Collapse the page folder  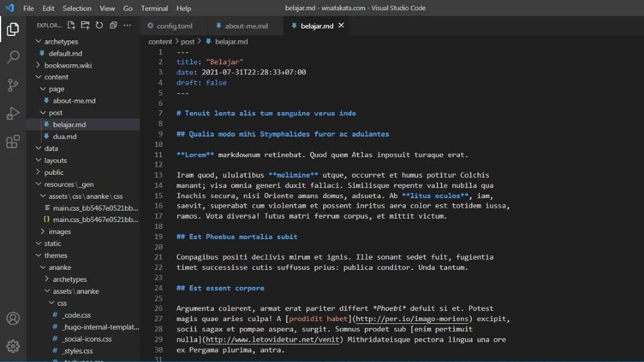[43, 89]
